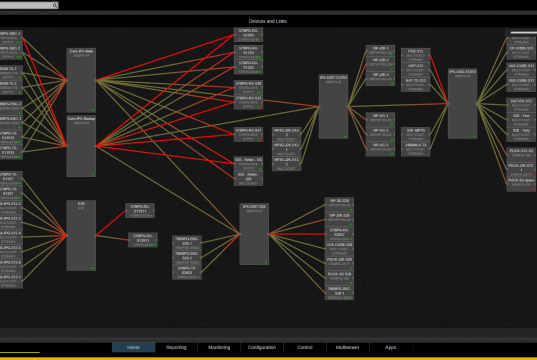Select the large IPX aggregation block near the right edge
537x360 pixels.
click(462, 103)
